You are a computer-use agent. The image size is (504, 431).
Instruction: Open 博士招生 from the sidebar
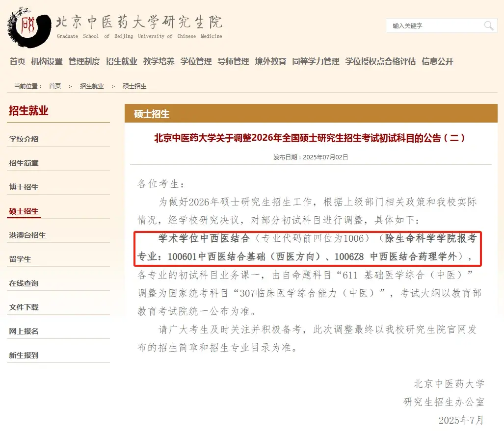pos(24,187)
